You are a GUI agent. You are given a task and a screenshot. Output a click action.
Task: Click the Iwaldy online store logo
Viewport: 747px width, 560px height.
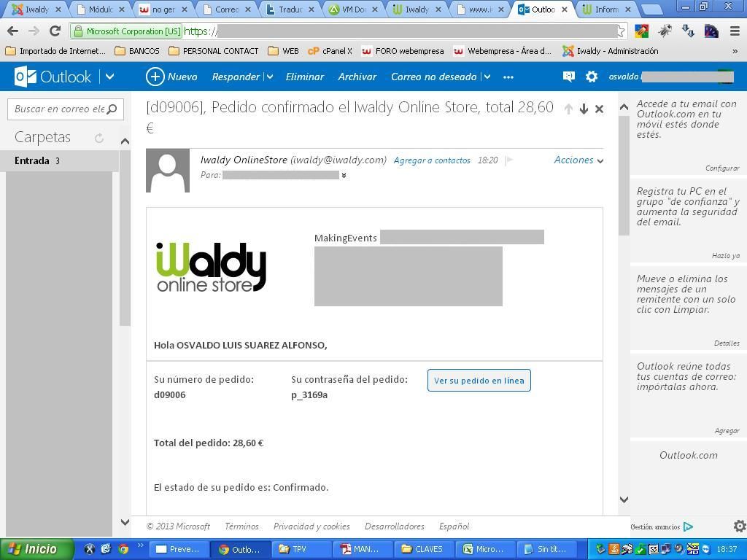tap(211, 267)
